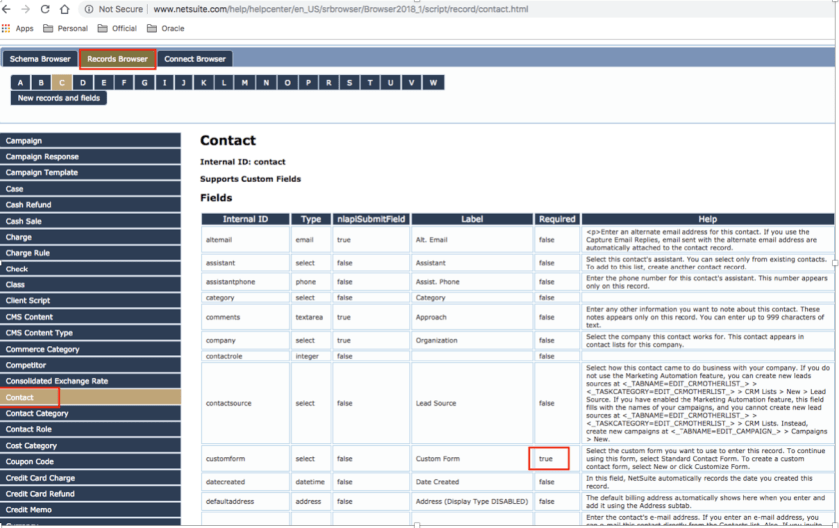Click the New records and fields button
The image size is (839, 528).
59,98
